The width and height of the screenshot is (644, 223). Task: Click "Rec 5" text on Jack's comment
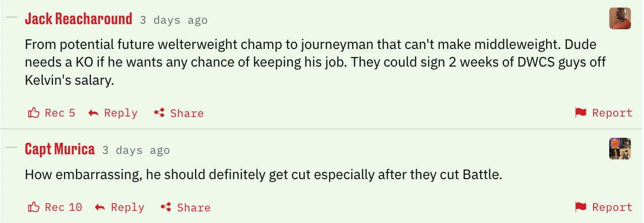click(x=60, y=113)
